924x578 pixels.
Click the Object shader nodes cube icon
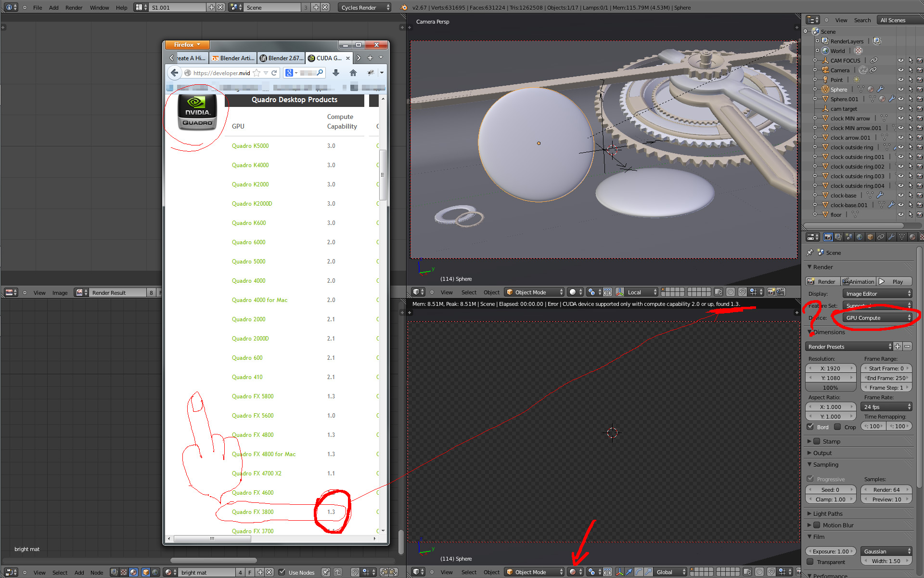pos(146,572)
